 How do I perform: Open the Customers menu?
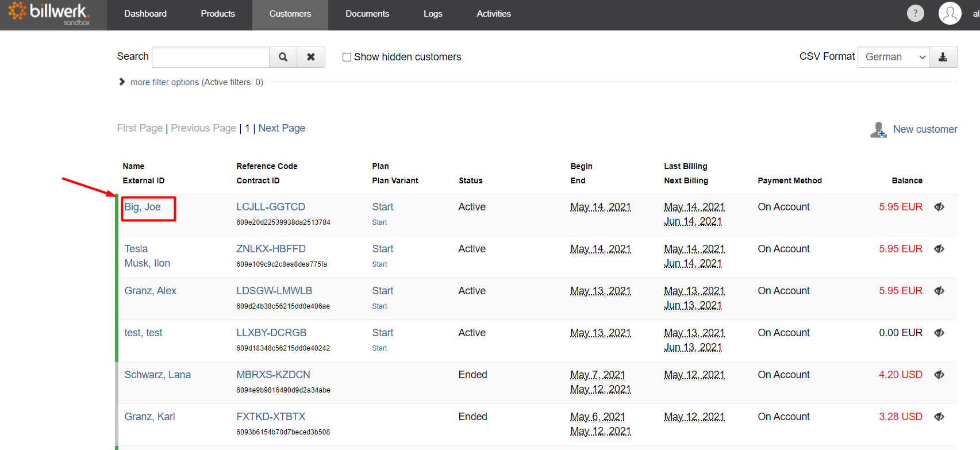point(290,14)
